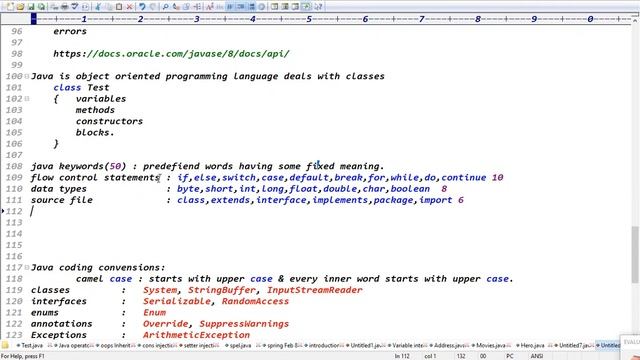This screenshot has width=640, height=360.
Task: Switch to the Untitled1.java tab
Action: tap(366, 345)
